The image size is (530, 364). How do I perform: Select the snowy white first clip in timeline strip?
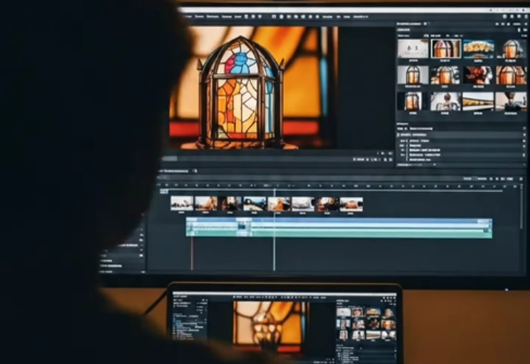tap(182, 204)
